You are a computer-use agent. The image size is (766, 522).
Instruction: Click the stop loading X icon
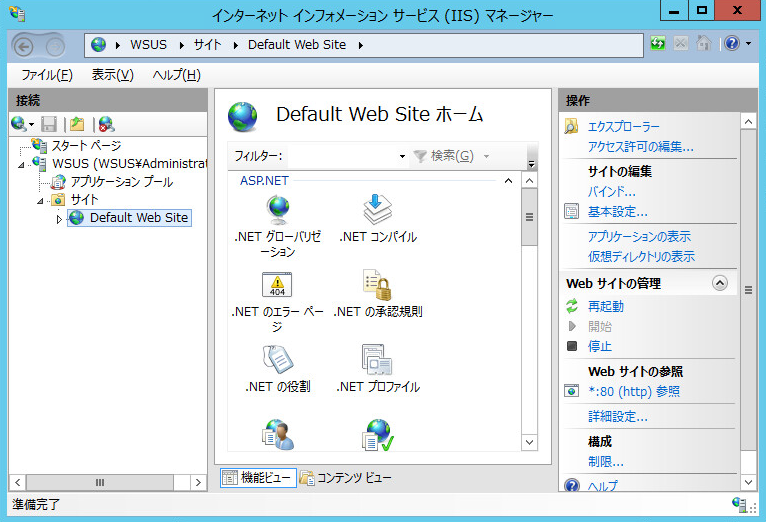click(681, 43)
